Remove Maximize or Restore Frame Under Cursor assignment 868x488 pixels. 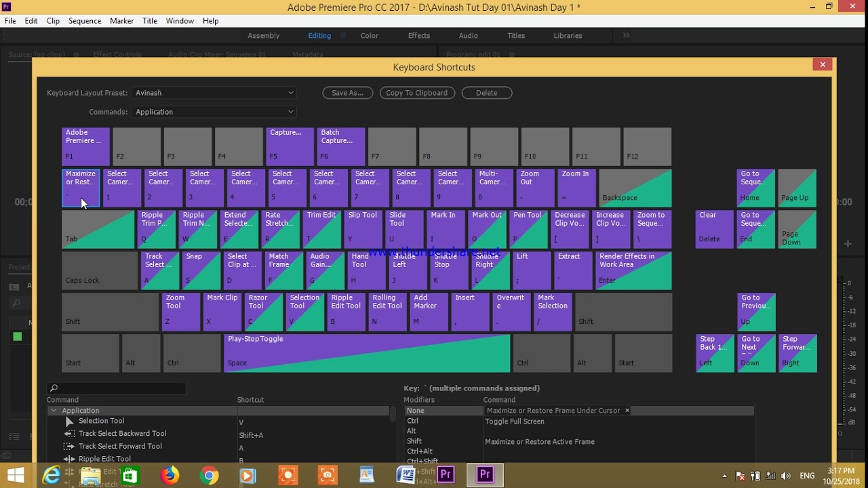point(627,411)
